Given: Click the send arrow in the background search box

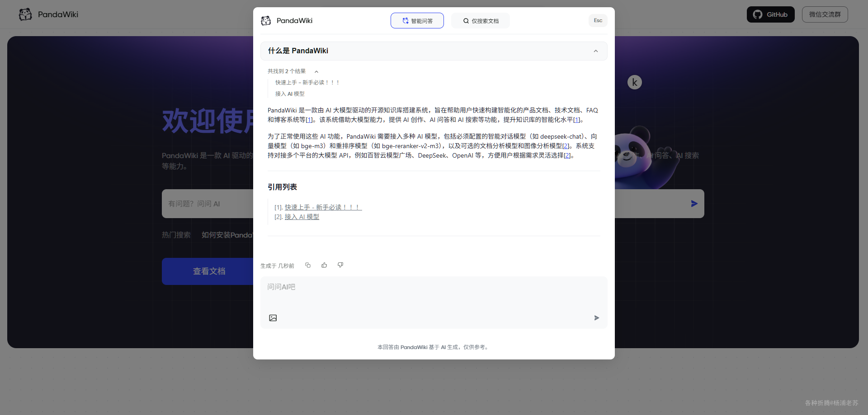Looking at the screenshot, I should (x=694, y=204).
